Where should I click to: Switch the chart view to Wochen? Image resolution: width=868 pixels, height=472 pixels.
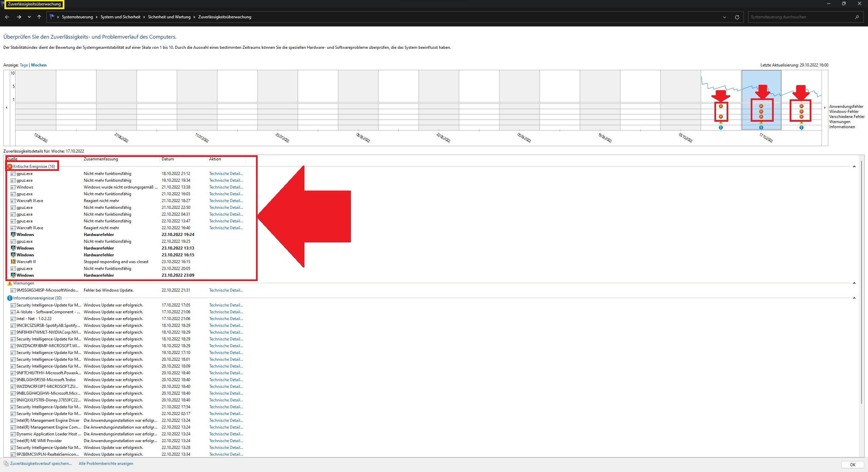point(39,65)
